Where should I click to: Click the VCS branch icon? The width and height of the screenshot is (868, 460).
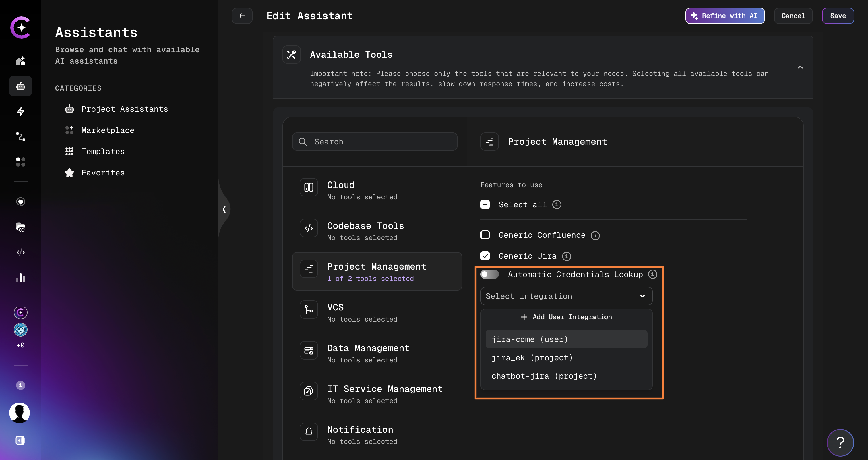pyautogui.click(x=309, y=309)
